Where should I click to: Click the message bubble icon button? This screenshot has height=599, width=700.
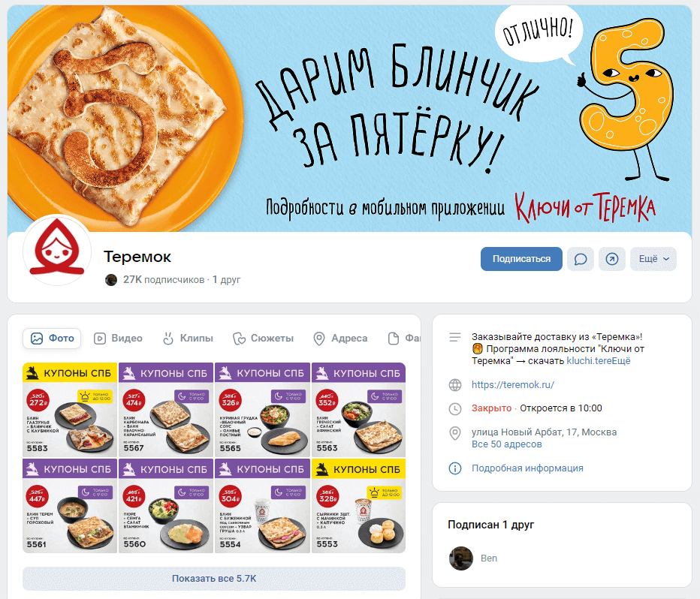click(x=581, y=259)
